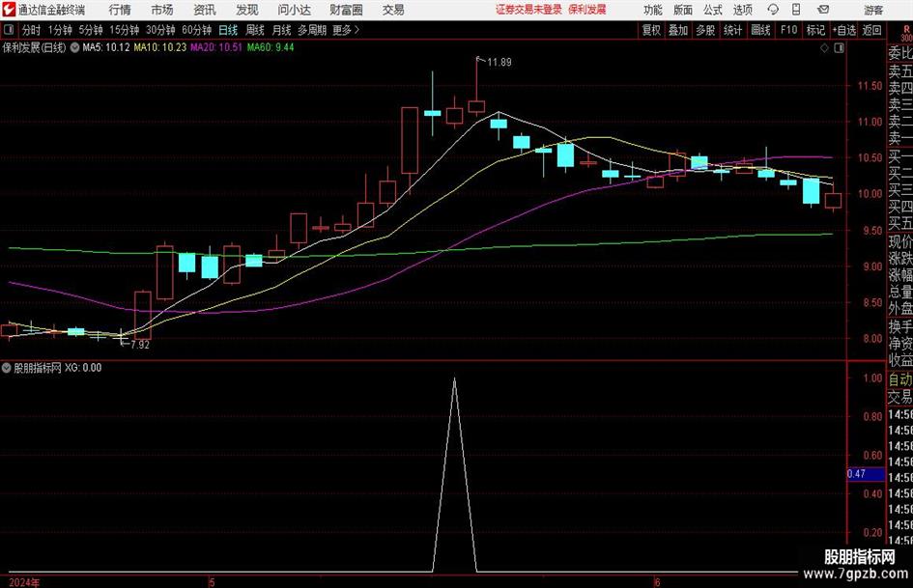Click the XG signal spike peak
913x588 pixels.
[455, 379]
